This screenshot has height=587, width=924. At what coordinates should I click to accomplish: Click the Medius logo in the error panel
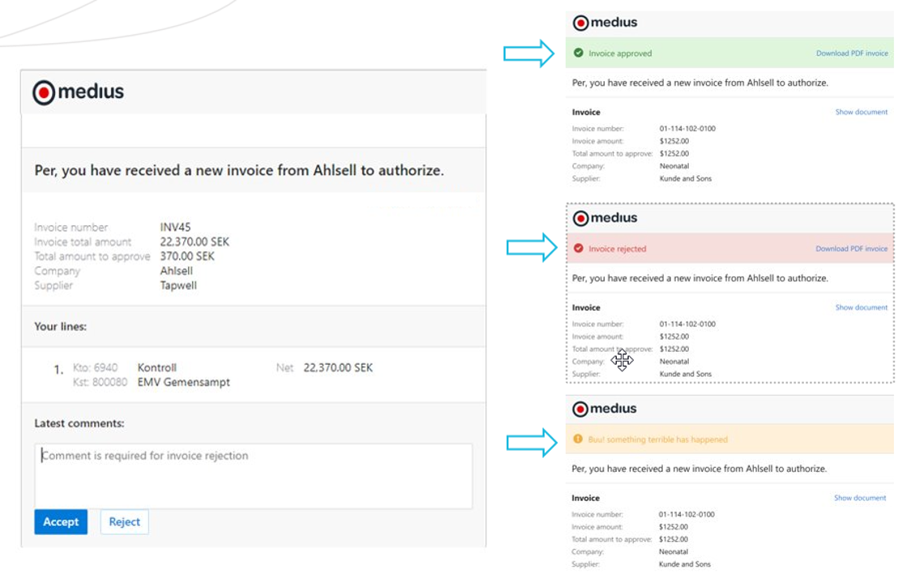604,409
